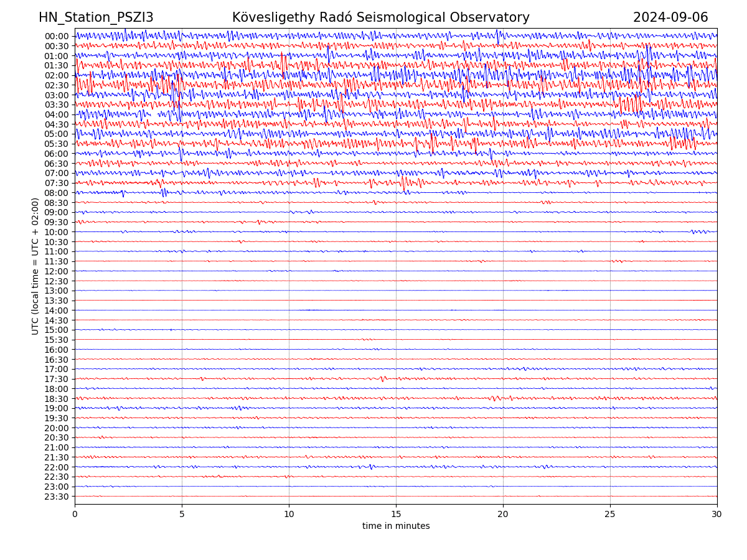Click the 17:30 row time label
The image size is (747, 560).
pyautogui.click(x=56, y=379)
